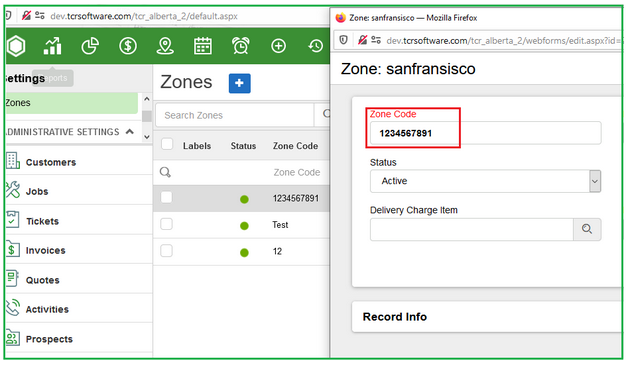Viewport: 631px width, 366px height.
Task: Select the zone code 1234567891 in list
Action: [296, 198]
